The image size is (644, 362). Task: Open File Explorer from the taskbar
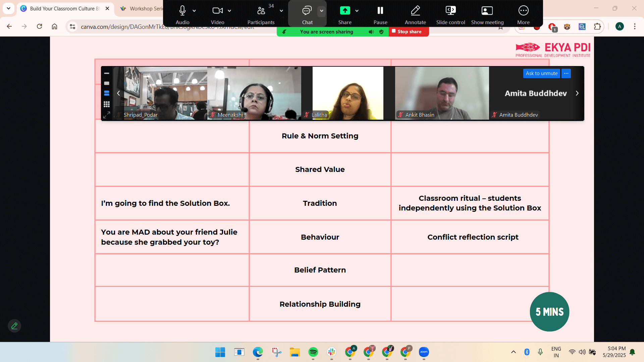pos(294,352)
